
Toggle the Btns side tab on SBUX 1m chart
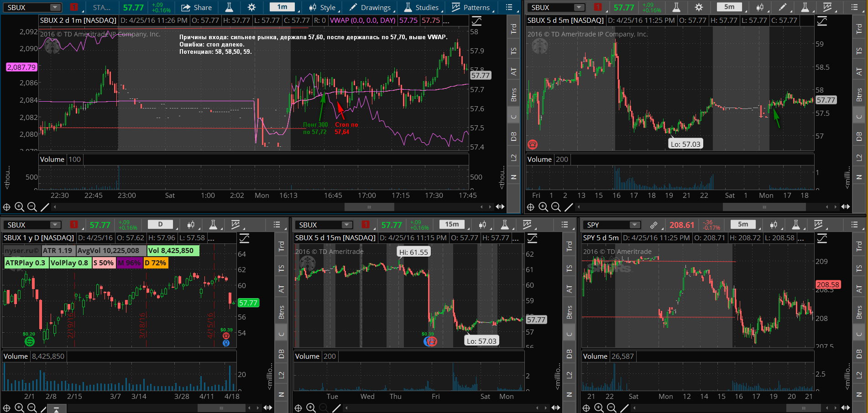click(x=513, y=94)
